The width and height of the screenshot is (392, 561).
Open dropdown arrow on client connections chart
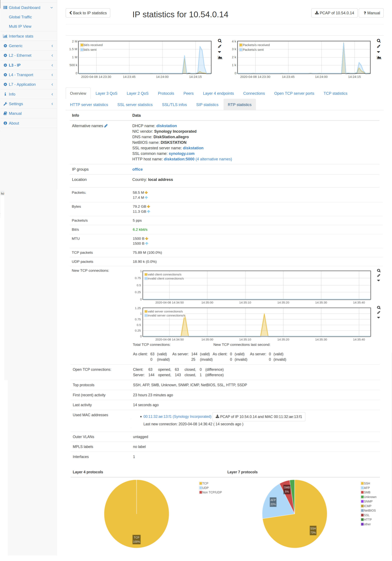click(x=378, y=280)
